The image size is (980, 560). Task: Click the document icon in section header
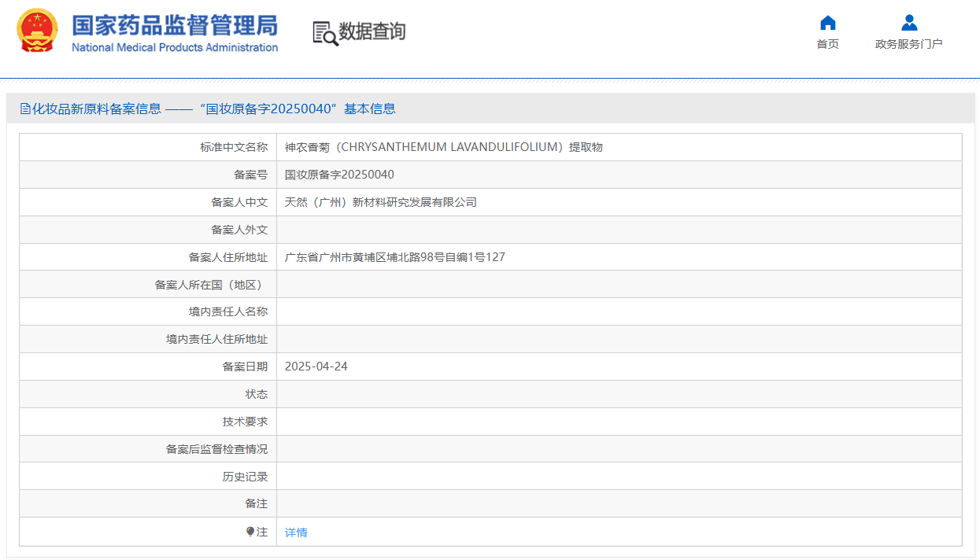tap(25, 109)
